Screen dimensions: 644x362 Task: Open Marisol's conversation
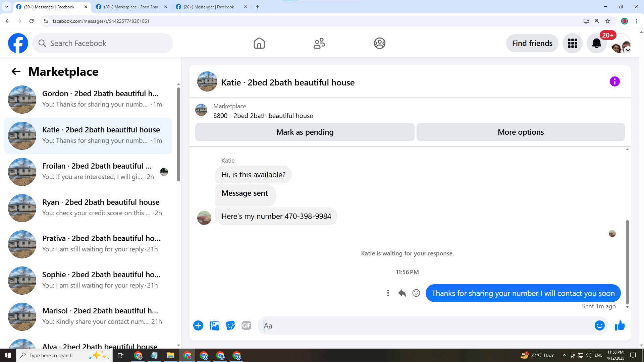tap(88, 316)
